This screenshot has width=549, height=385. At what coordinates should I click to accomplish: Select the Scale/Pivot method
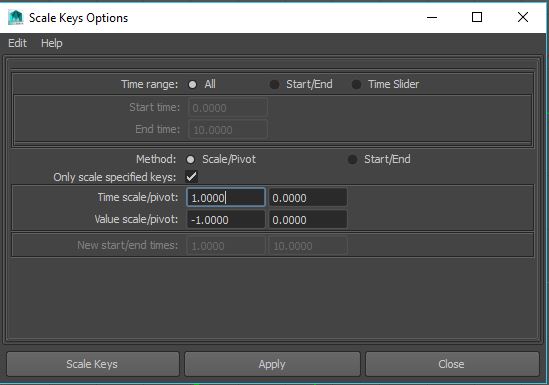click(x=190, y=160)
